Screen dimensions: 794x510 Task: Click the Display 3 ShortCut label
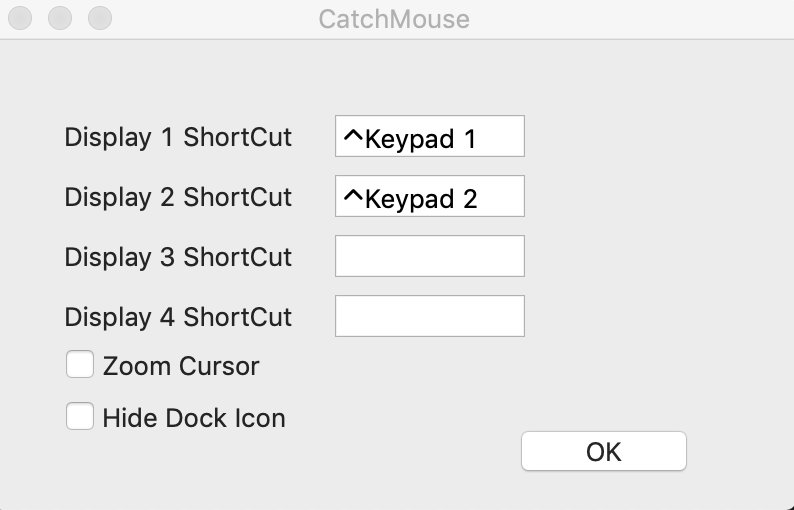pos(178,257)
